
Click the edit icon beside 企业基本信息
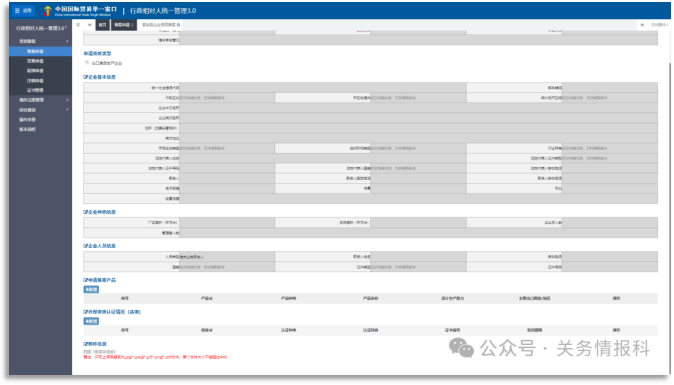click(86, 77)
